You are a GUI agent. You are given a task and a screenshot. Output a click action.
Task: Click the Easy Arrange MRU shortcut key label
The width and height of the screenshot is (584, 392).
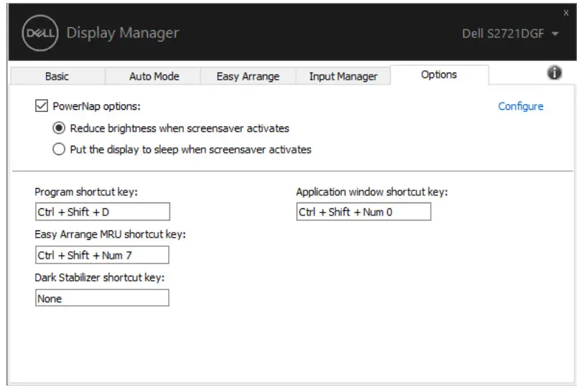point(110,234)
